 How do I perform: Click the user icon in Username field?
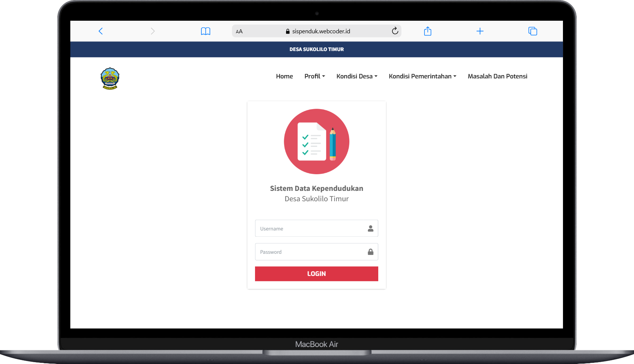[x=370, y=229]
